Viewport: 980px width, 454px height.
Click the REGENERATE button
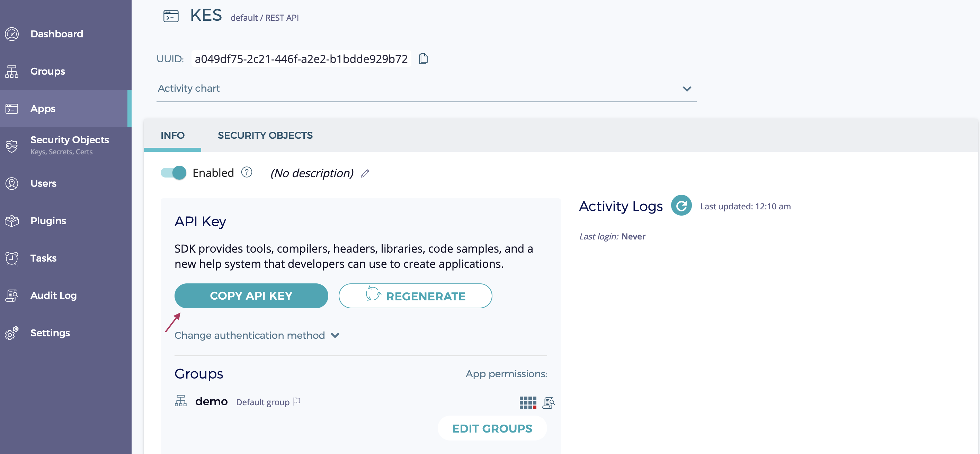point(415,296)
